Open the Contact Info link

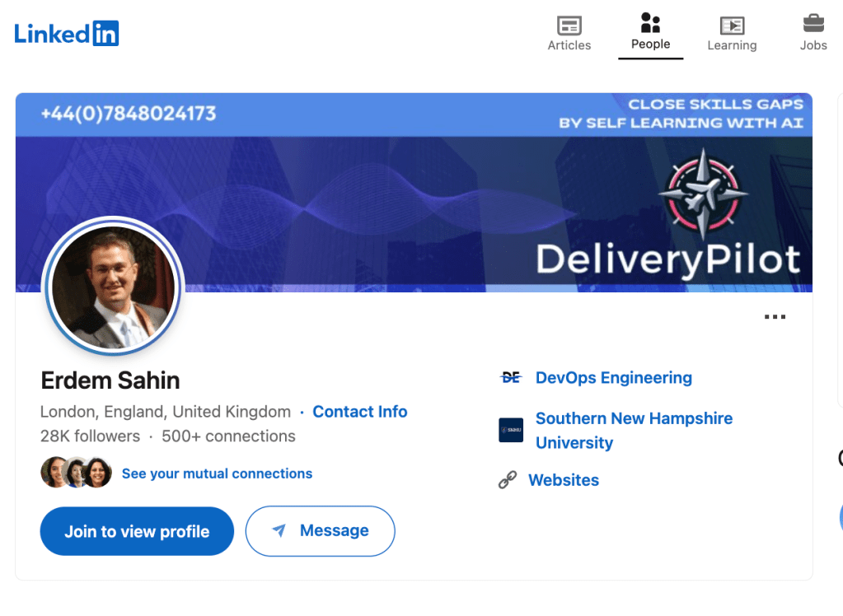359,412
